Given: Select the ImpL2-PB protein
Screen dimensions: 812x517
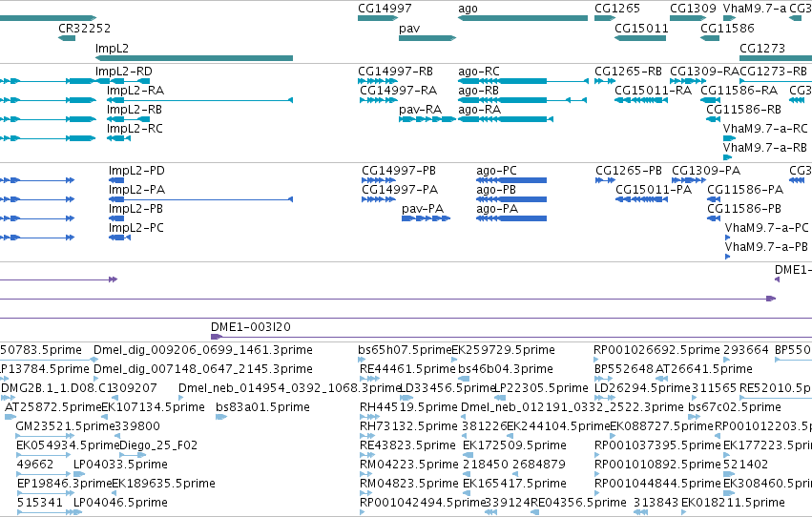Looking at the screenshot, I should coord(116,218).
